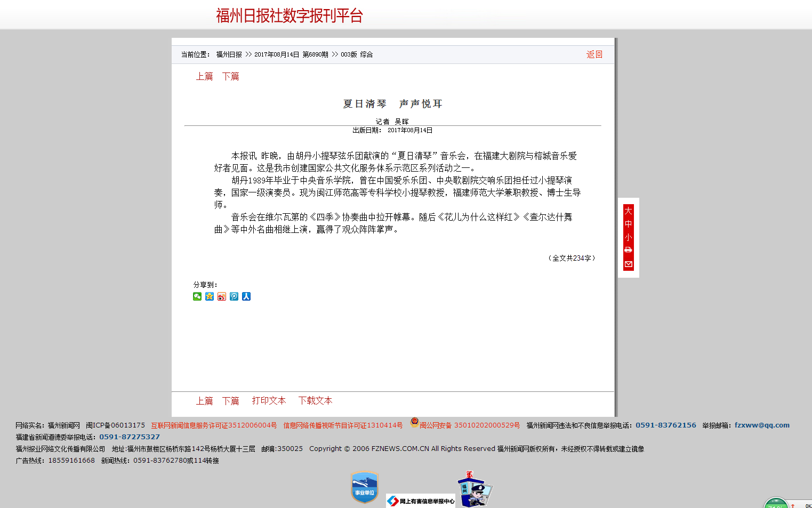The image size is (812, 508).
Task: Click 返回 to go back
Action: 594,54
